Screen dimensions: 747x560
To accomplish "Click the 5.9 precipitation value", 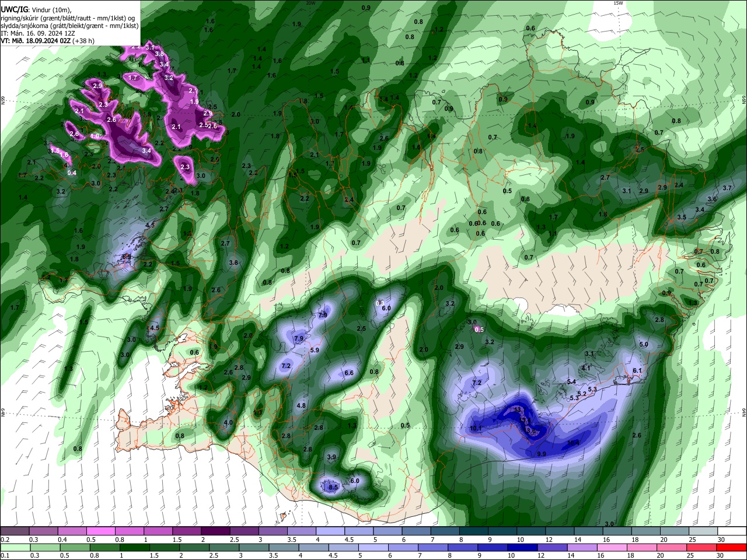I will (x=315, y=350).
